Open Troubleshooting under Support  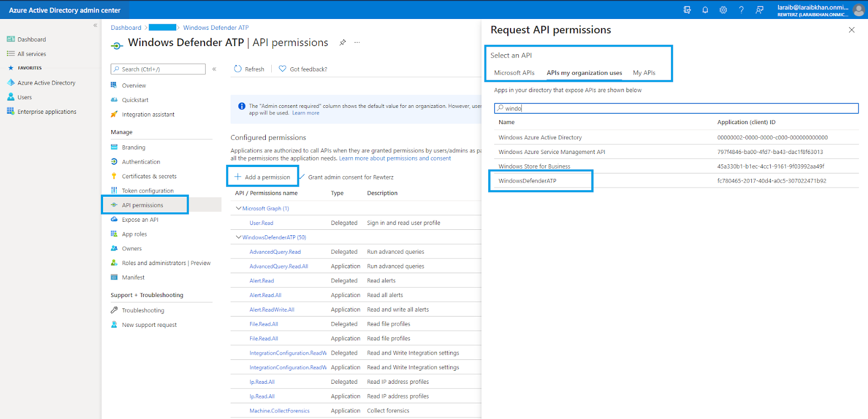point(143,310)
